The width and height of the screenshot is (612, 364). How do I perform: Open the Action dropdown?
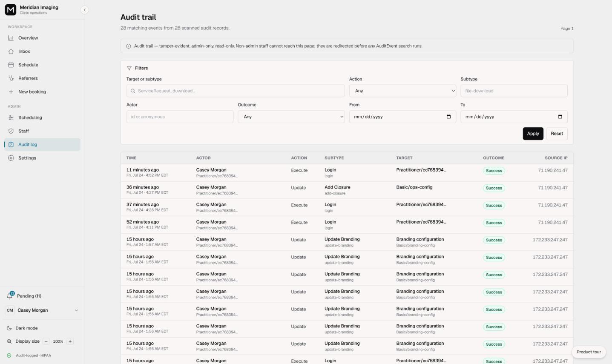click(x=402, y=91)
